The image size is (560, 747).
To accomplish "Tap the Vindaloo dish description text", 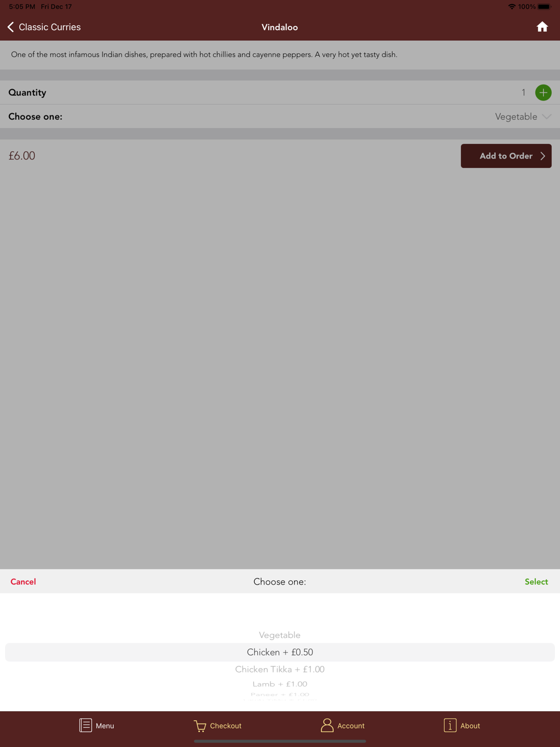I will tap(204, 54).
